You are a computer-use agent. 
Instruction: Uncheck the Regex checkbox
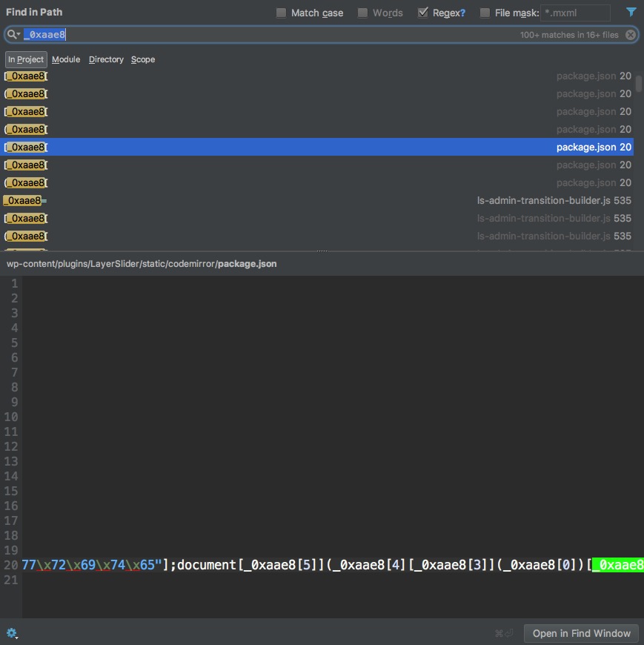pyautogui.click(x=422, y=13)
